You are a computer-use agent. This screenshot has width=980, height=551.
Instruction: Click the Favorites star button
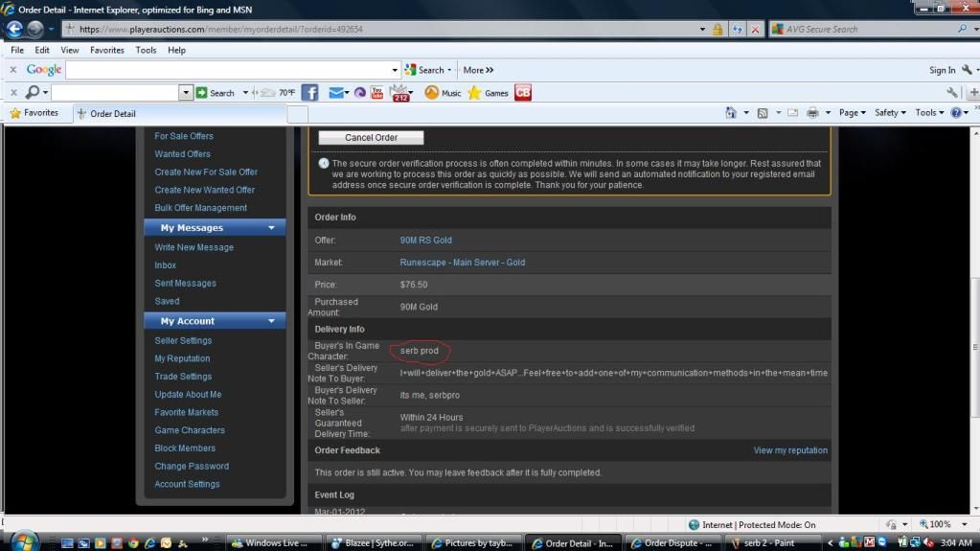34,112
